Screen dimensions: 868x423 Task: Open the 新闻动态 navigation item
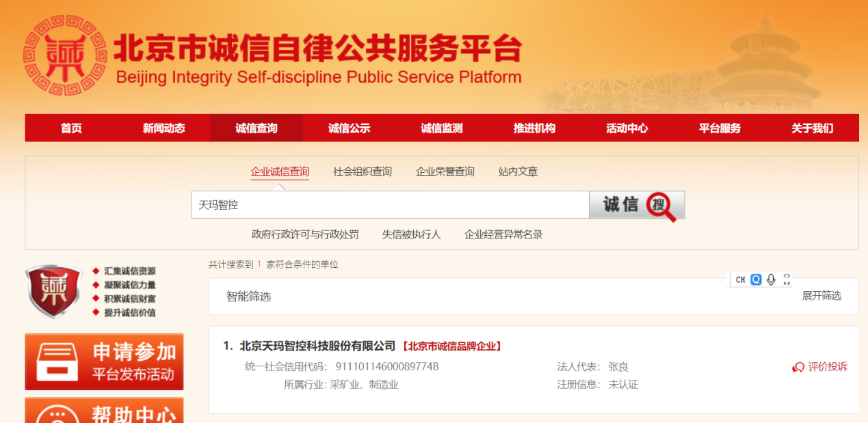[163, 128]
